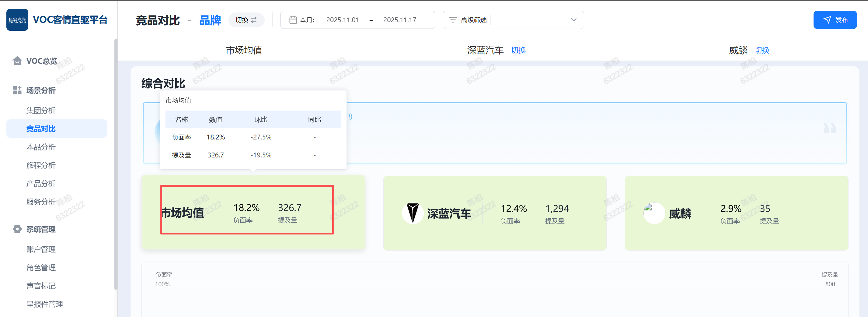
Task: Click the 深蓝汽车 brand logo
Action: 413,213
